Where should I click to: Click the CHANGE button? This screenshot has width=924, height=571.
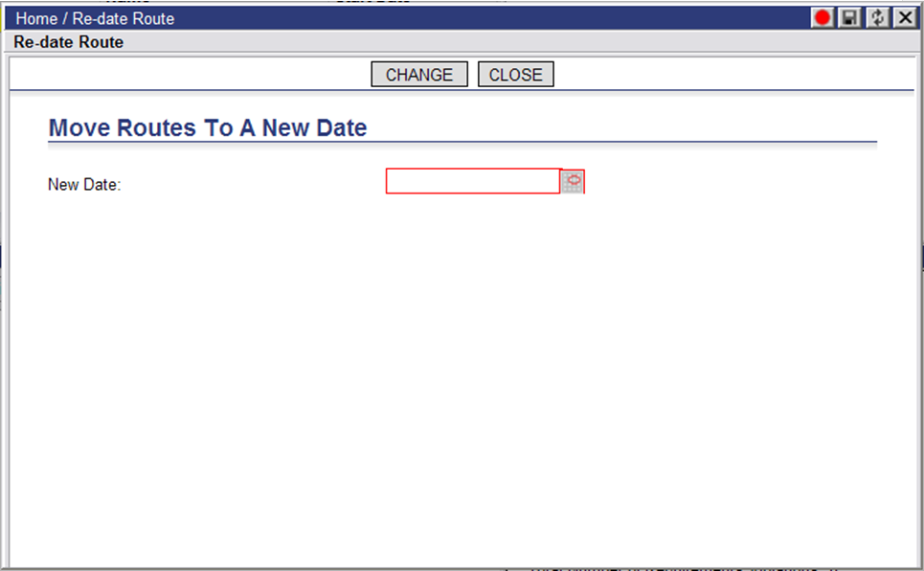coord(419,75)
